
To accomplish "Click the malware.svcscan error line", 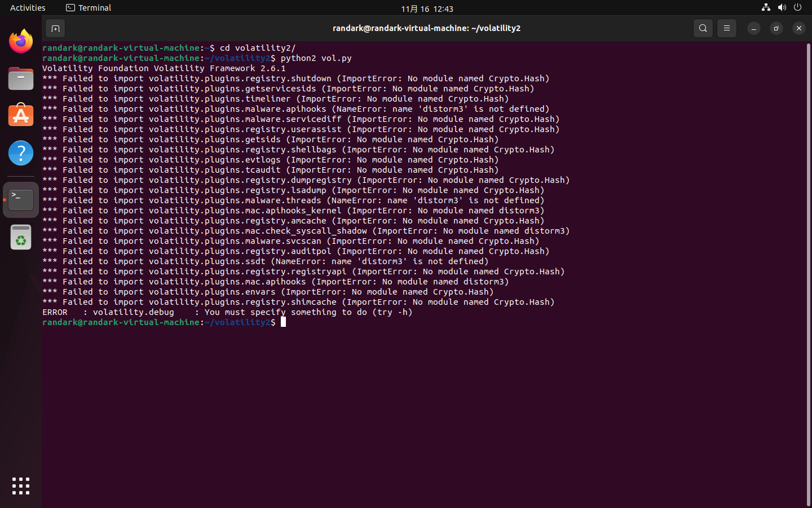I will (291, 241).
